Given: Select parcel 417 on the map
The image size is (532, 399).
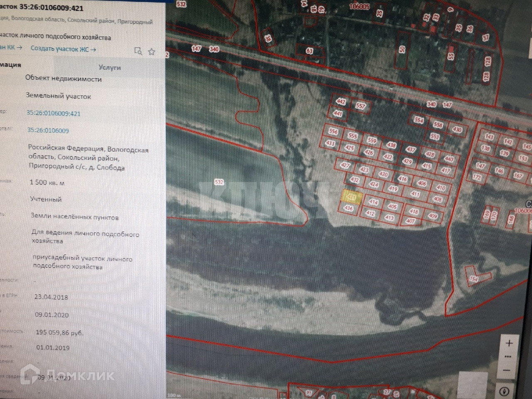Looking at the screenshot, I should [x=446, y=170].
